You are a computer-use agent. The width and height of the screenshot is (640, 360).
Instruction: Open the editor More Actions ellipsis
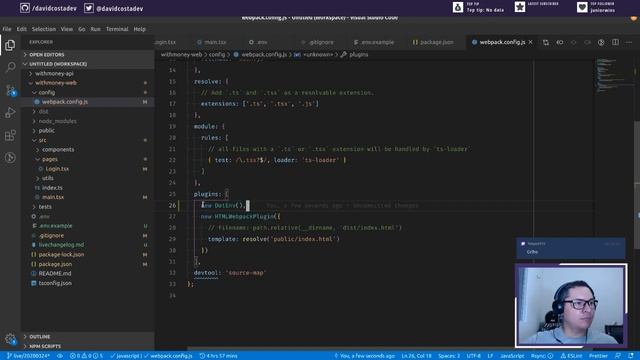[x=629, y=42]
